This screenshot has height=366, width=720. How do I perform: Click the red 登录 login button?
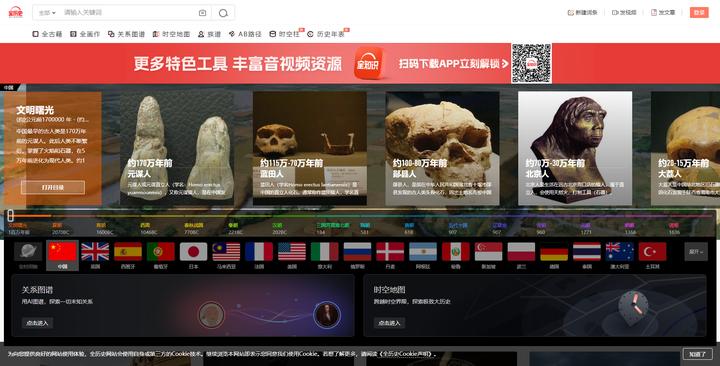[699, 12]
